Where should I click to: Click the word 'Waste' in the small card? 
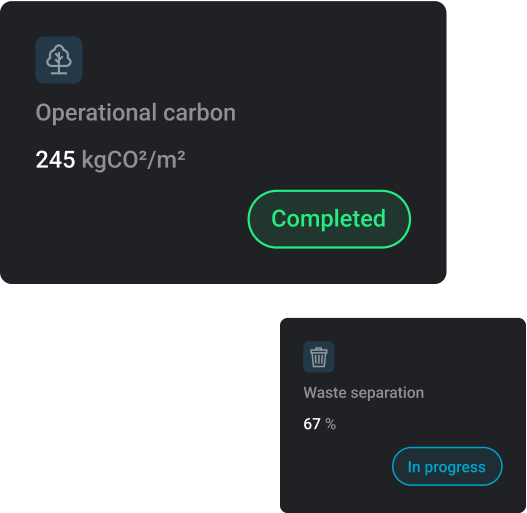325,393
